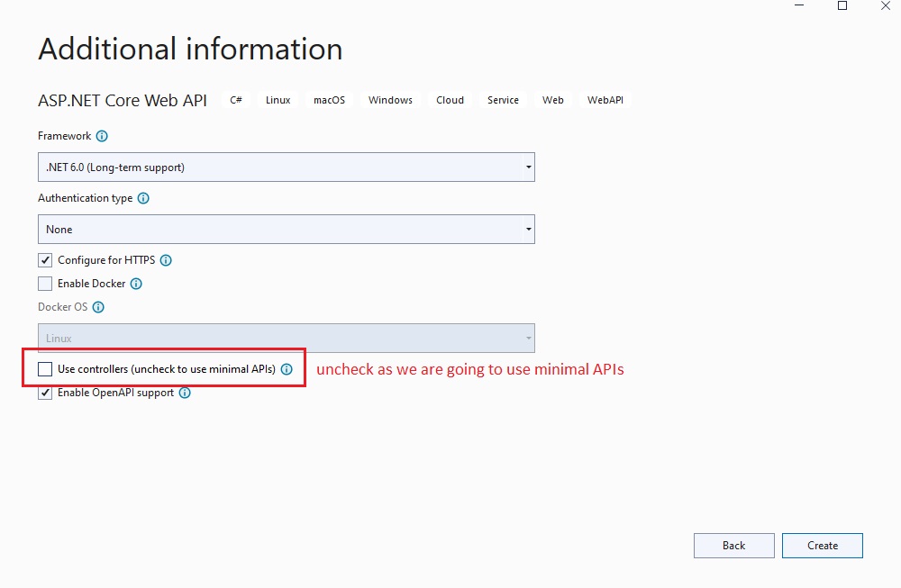This screenshot has height=588, width=901.
Task: Click the Framework label
Action: [64, 136]
